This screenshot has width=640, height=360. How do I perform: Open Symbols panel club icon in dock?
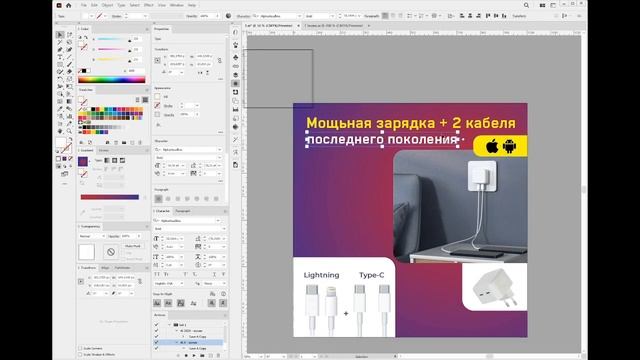click(236, 57)
